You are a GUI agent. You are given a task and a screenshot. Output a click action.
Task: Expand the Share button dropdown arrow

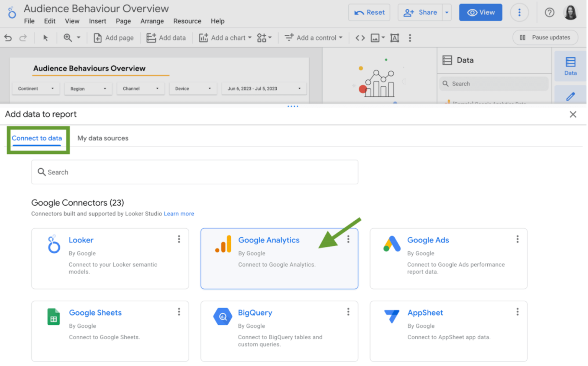pyautogui.click(x=447, y=13)
